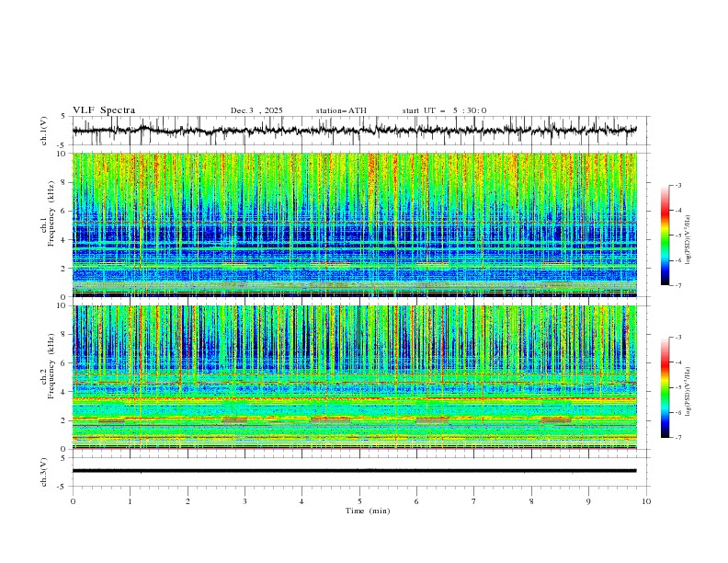Click the 5 minute tick label on time axis
Screen dimensions: 728x563
pyautogui.click(x=359, y=500)
